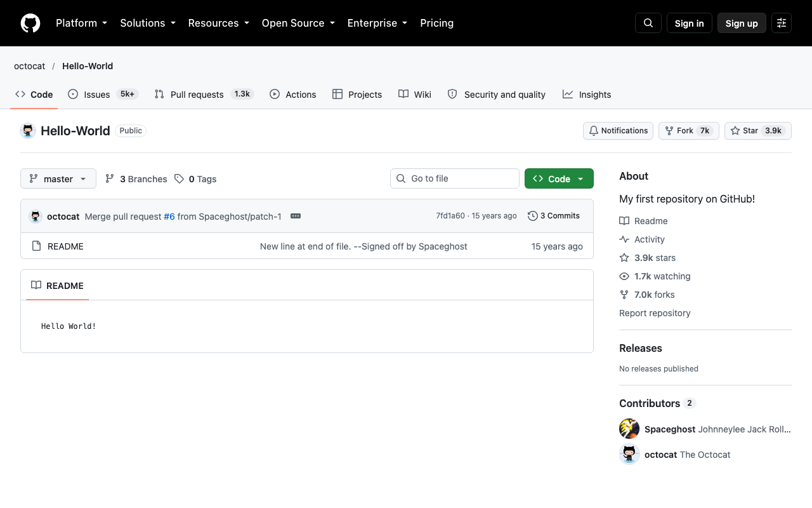Open the Insights tab
This screenshot has height=508, width=812.
[x=587, y=94]
